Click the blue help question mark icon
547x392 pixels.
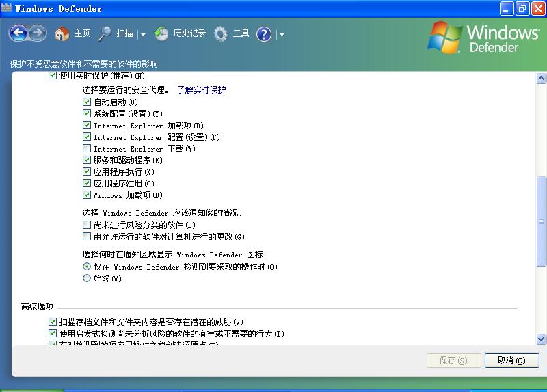(264, 34)
